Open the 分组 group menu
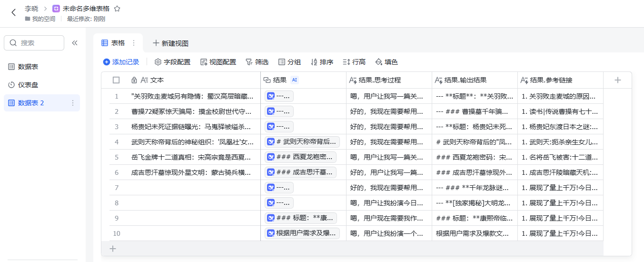This screenshot has height=262, width=644. tap(289, 62)
